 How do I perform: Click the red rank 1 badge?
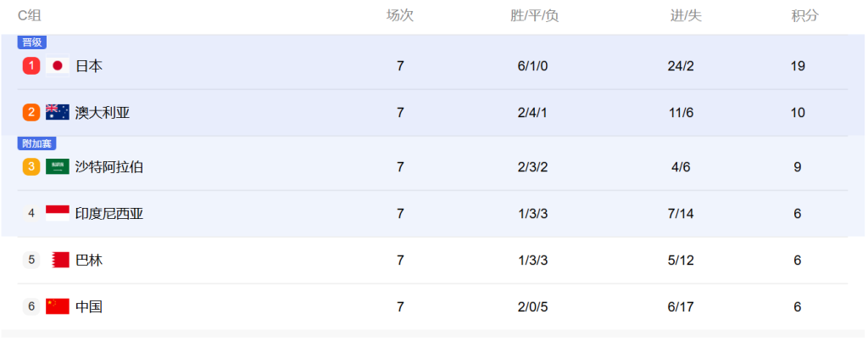click(31, 66)
